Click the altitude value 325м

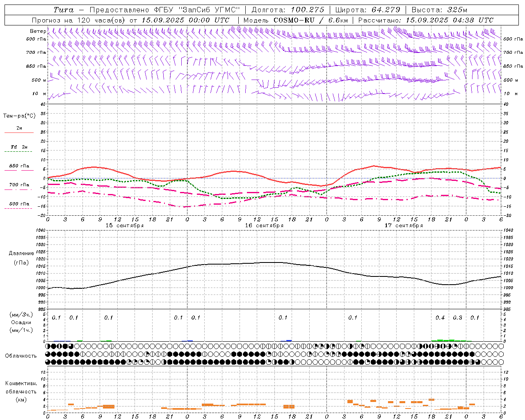coord(457,10)
